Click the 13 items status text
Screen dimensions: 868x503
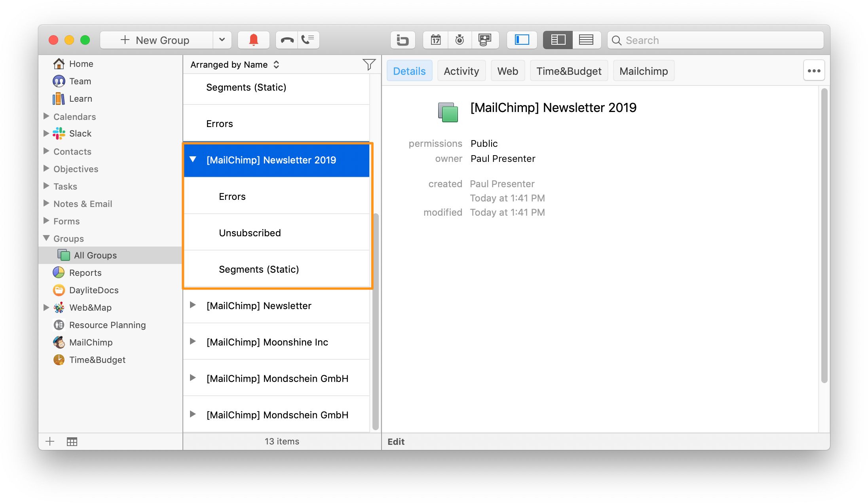click(282, 441)
